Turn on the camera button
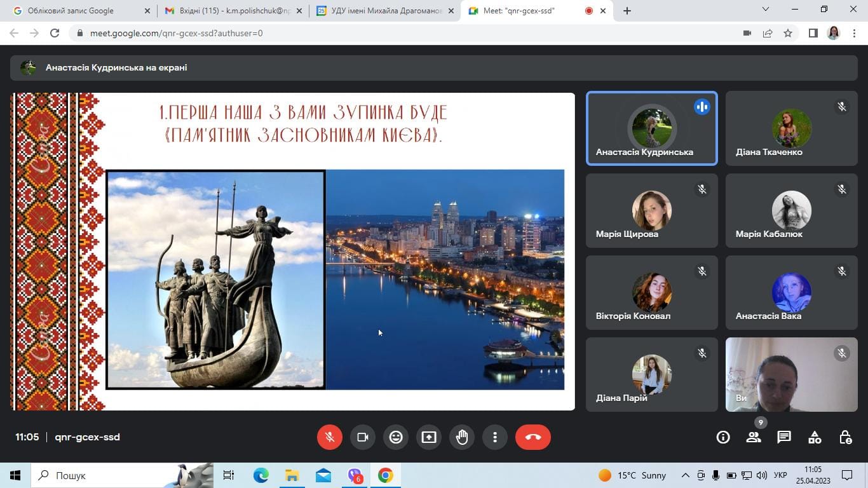The image size is (868, 488). tap(363, 437)
